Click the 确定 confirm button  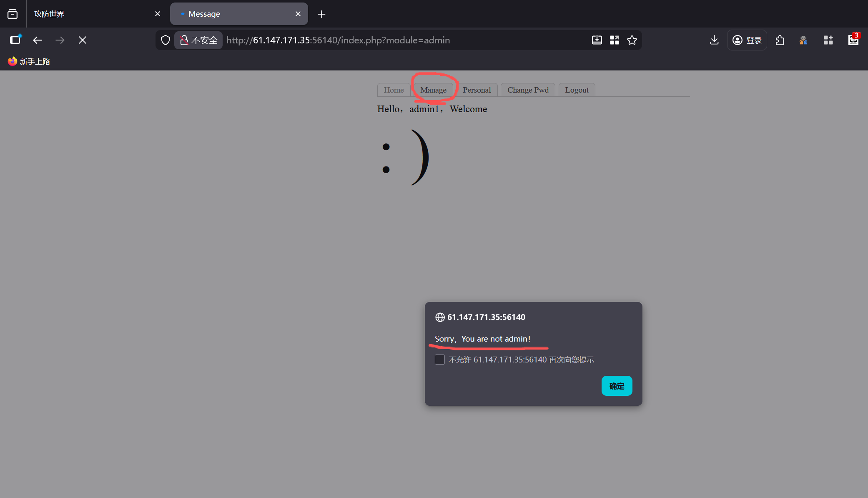point(617,386)
